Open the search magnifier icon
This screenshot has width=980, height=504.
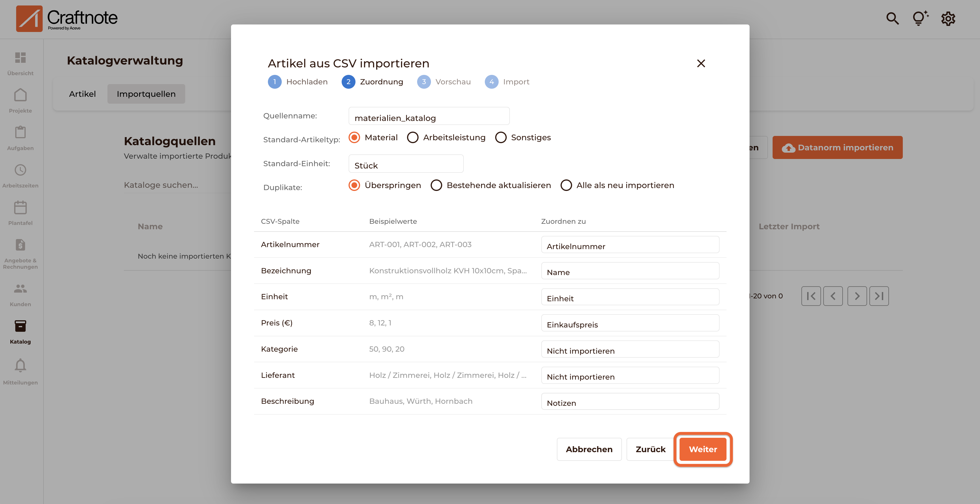(892, 18)
